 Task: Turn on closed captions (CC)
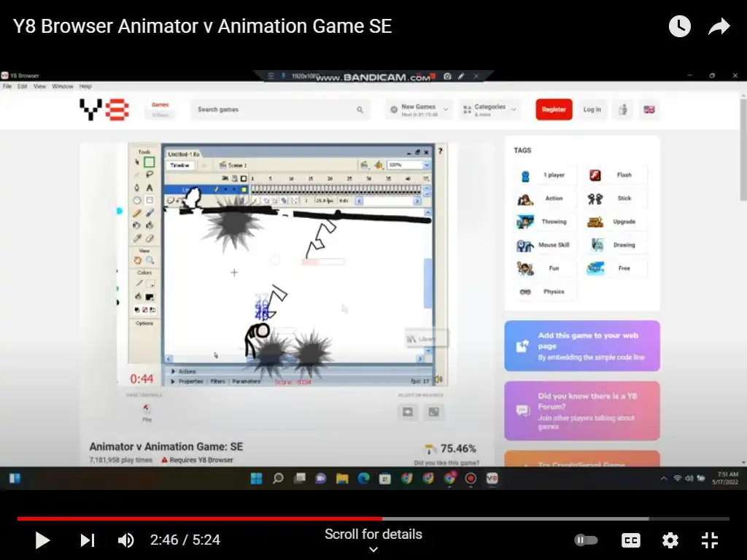pos(631,540)
